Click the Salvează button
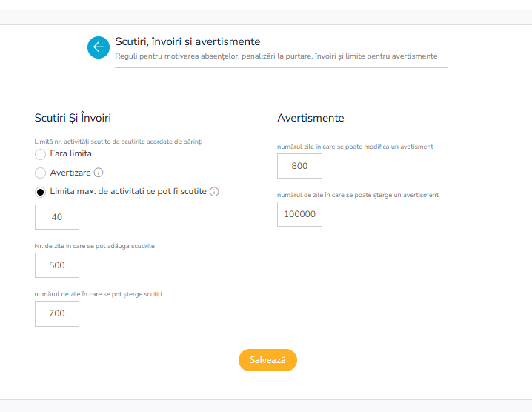 tap(267, 359)
